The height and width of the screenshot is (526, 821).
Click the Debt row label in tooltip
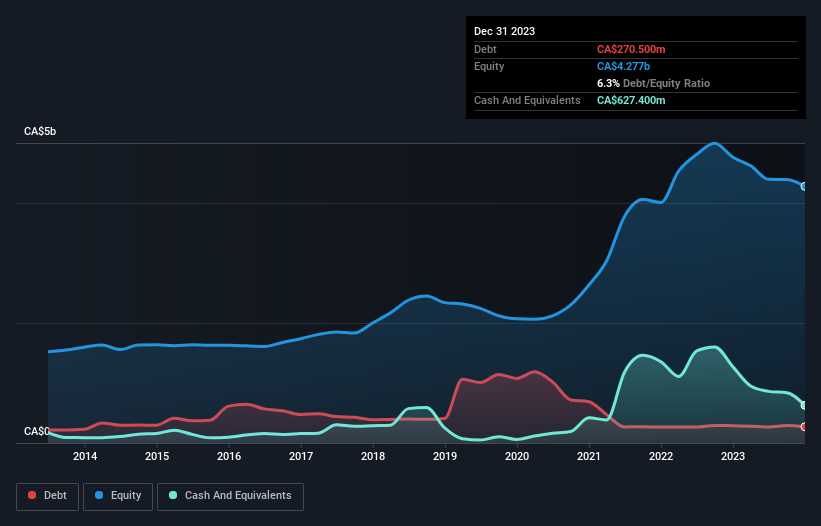coord(485,49)
